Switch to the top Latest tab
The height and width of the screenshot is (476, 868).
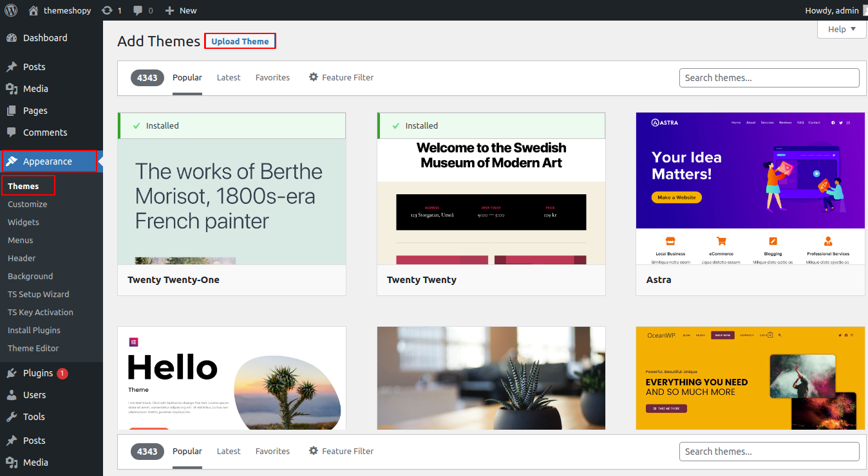coord(229,77)
